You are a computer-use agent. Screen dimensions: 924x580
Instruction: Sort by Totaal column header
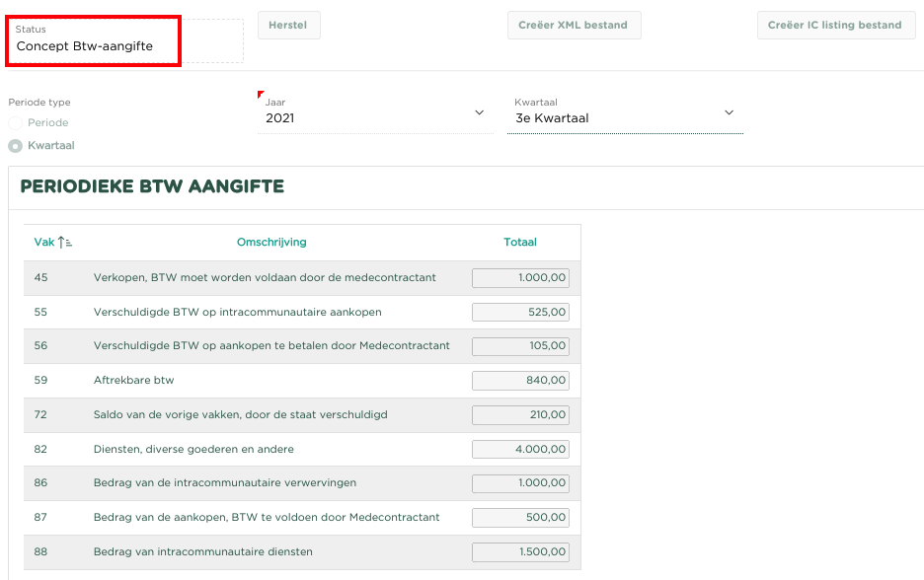(519, 242)
